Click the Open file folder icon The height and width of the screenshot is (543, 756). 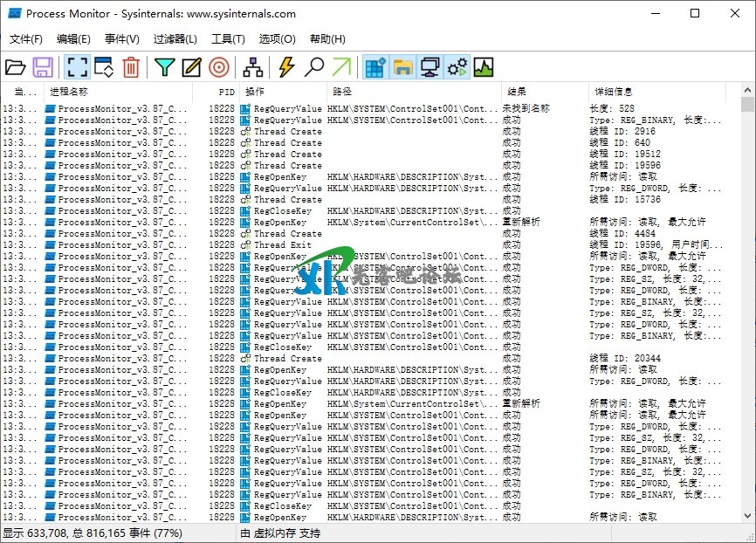tap(16, 66)
